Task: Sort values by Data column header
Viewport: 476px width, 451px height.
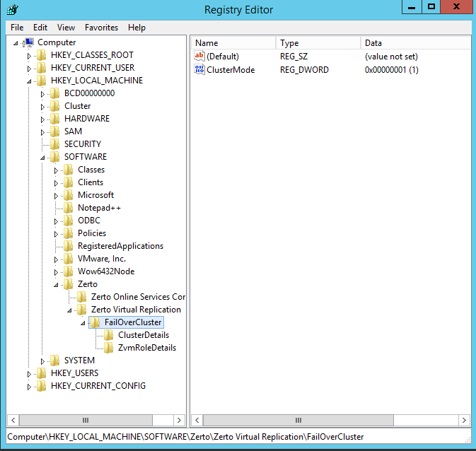Action: pyautogui.click(x=416, y=43)
